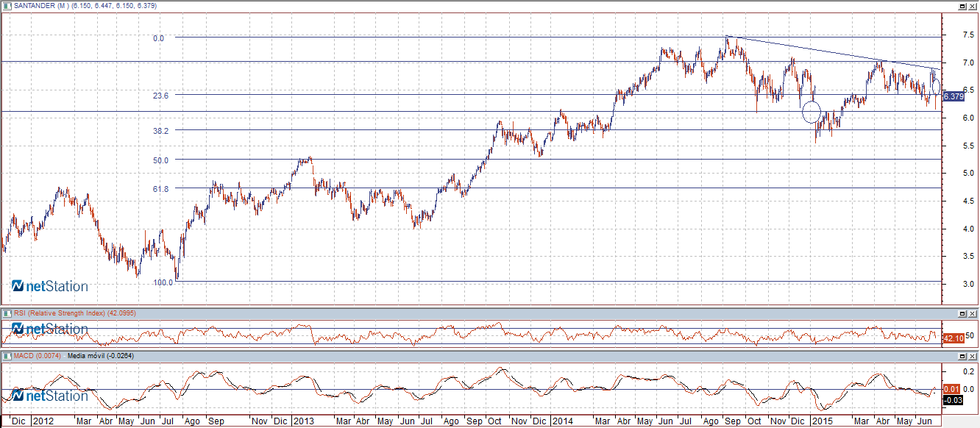Click the 5.0 price axis label

970,174
